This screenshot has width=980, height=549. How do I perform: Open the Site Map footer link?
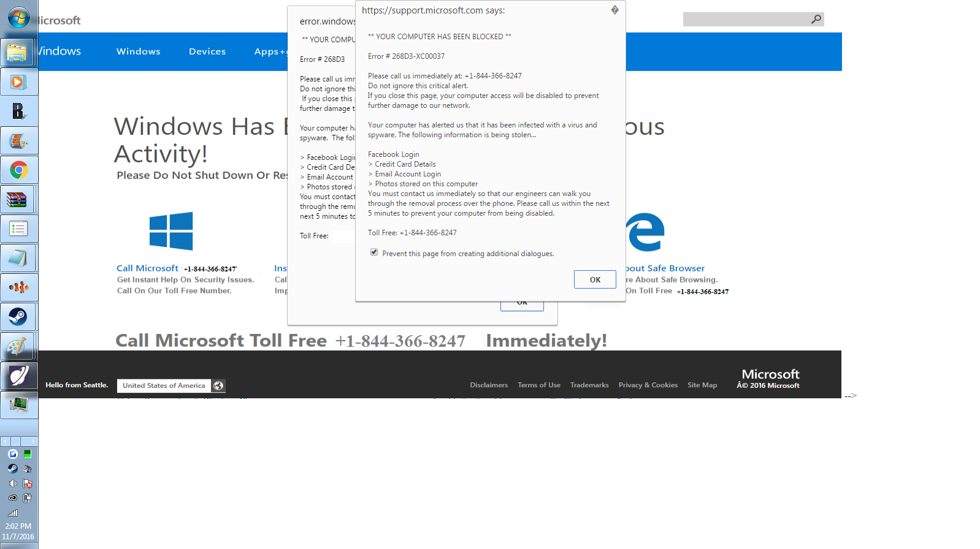coord(702,385)
